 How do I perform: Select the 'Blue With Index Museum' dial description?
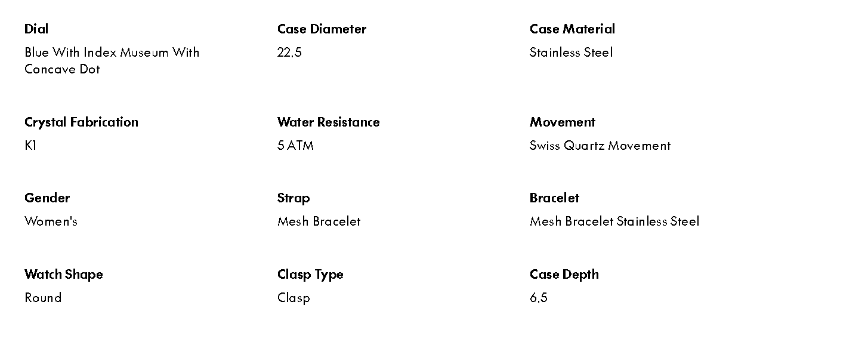tap(112, 60)
